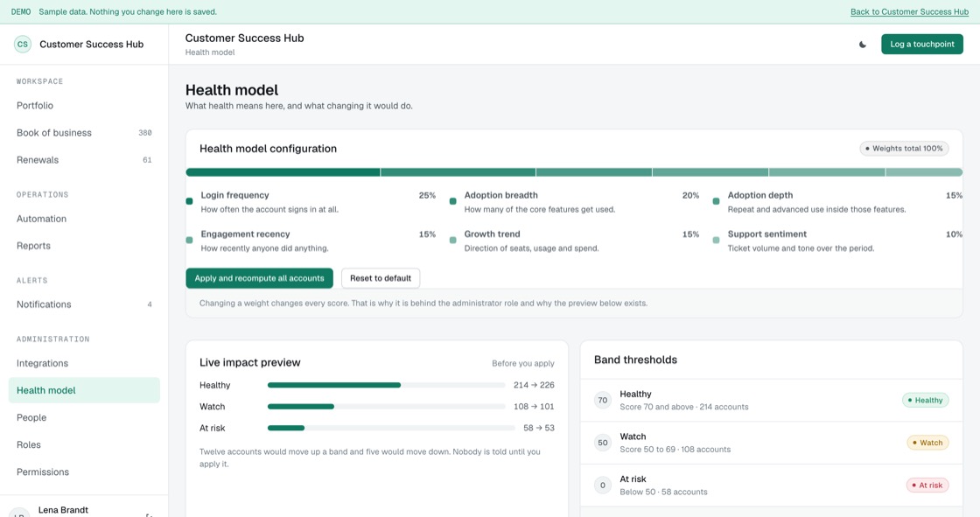Screen dimensions: 980x517
Task: Open the Automation page
Action: (x=84, y=219)
